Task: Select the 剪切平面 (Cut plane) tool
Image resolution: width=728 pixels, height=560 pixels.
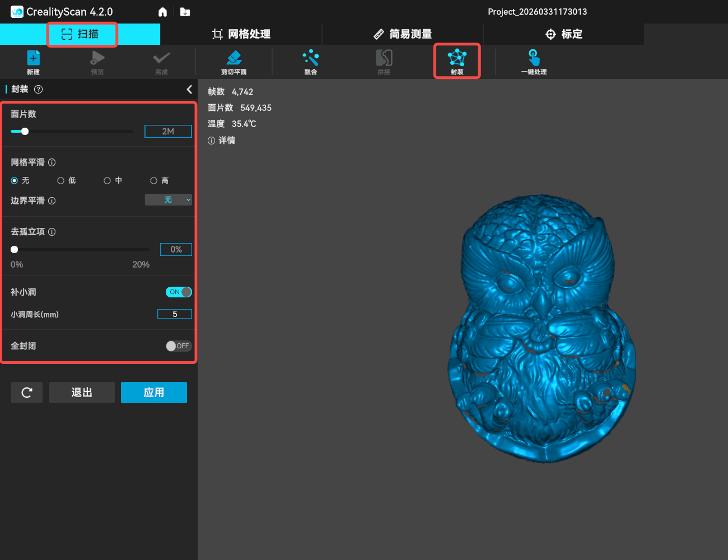Action: coord(234,61)
